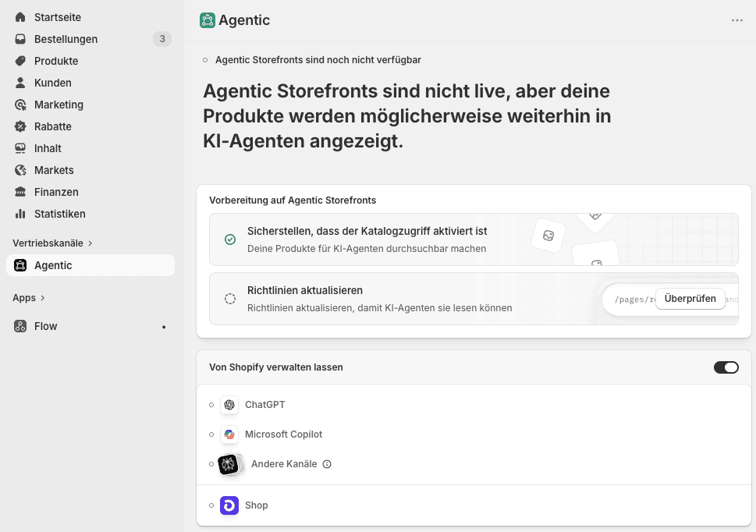Click the Bestellungen count badge 3
This screenshot has height=532, width=756.
click(162, 38)
